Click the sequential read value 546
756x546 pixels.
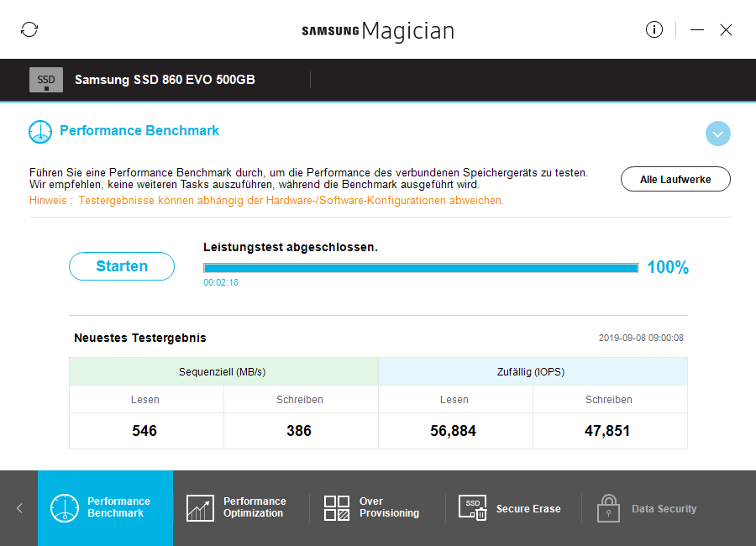click(x=144, y=431)
